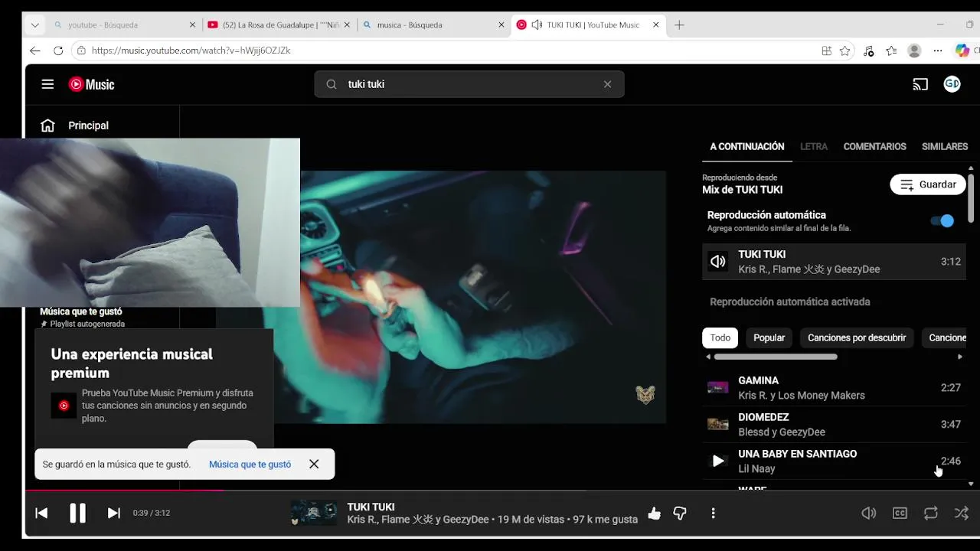
Task: Close the TUKI TUKI YouTube Music tab
Action: click(x=656, y=24)
